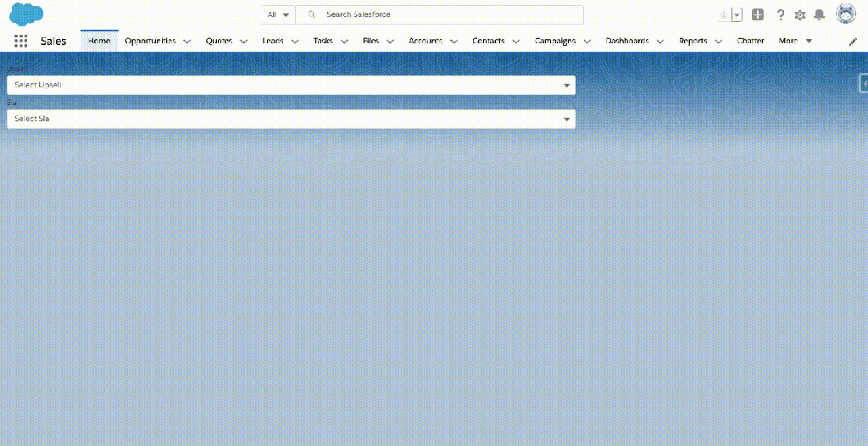Expand the More navigation menu
The image size is (868, 446).
coord(795,41)
